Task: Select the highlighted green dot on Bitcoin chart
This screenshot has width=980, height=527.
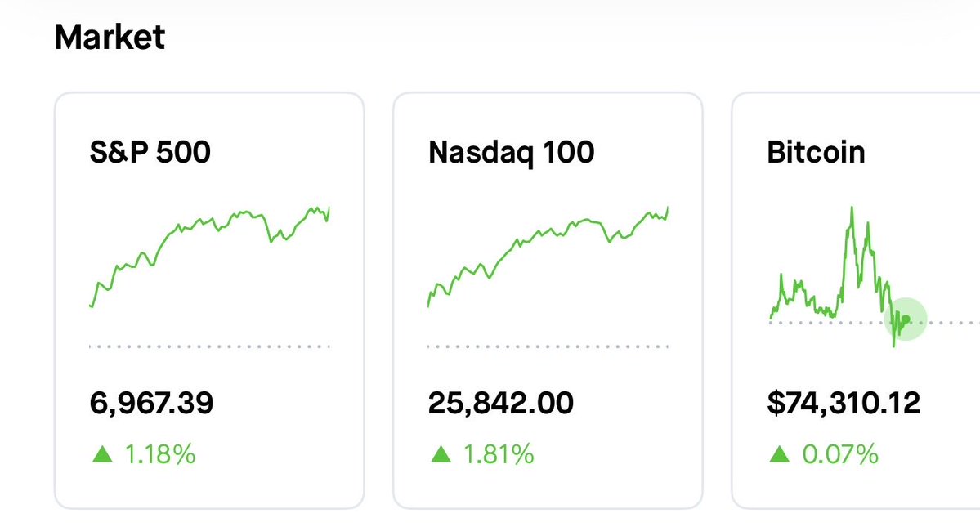Action: click(x=906, y=319)
